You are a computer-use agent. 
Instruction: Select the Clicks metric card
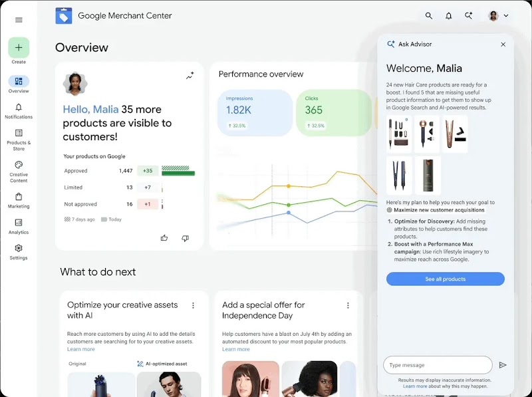334,113
